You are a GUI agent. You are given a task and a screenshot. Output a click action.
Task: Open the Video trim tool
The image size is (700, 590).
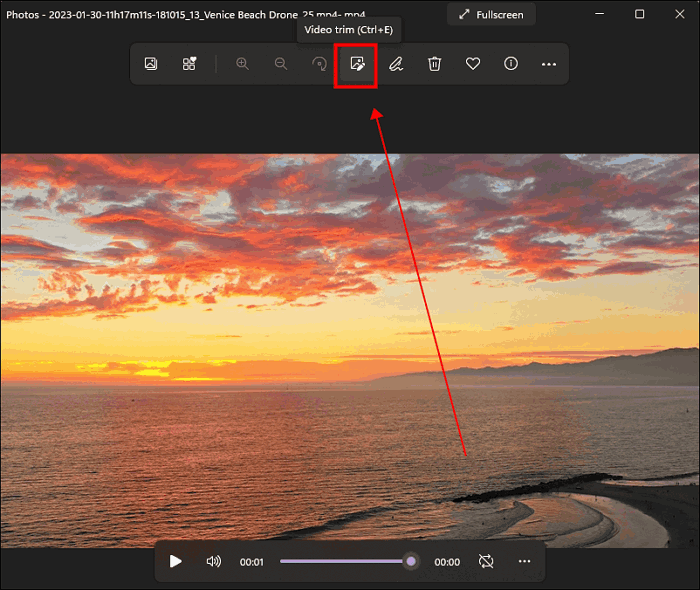(355, 64)
